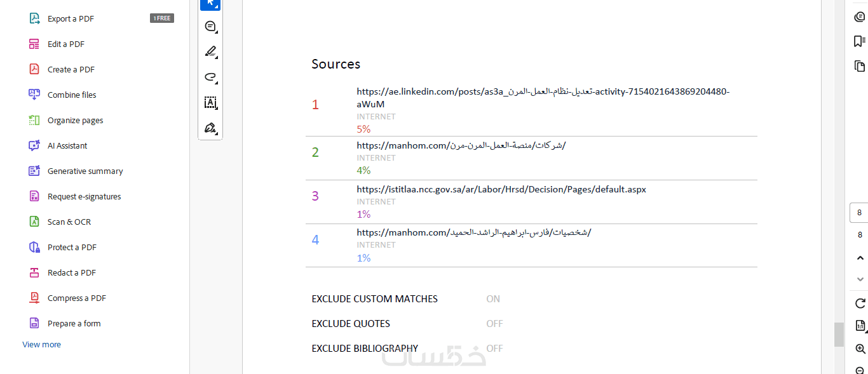Select the text box selection tool

tap(210, 102)
